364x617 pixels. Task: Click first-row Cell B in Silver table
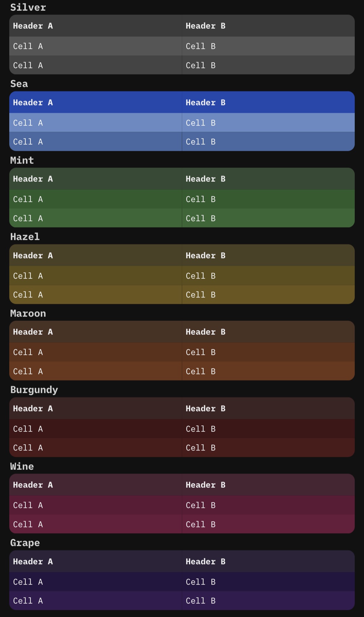coord(201,46)
